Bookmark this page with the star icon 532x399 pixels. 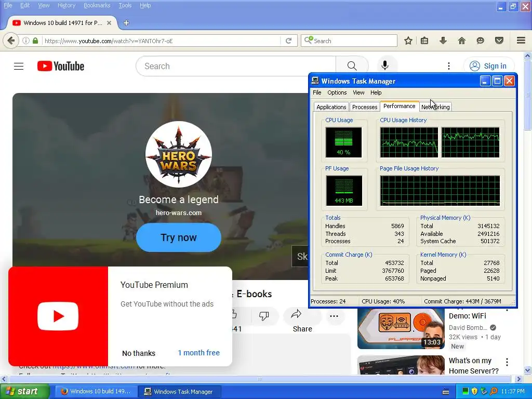pos(408,41)
